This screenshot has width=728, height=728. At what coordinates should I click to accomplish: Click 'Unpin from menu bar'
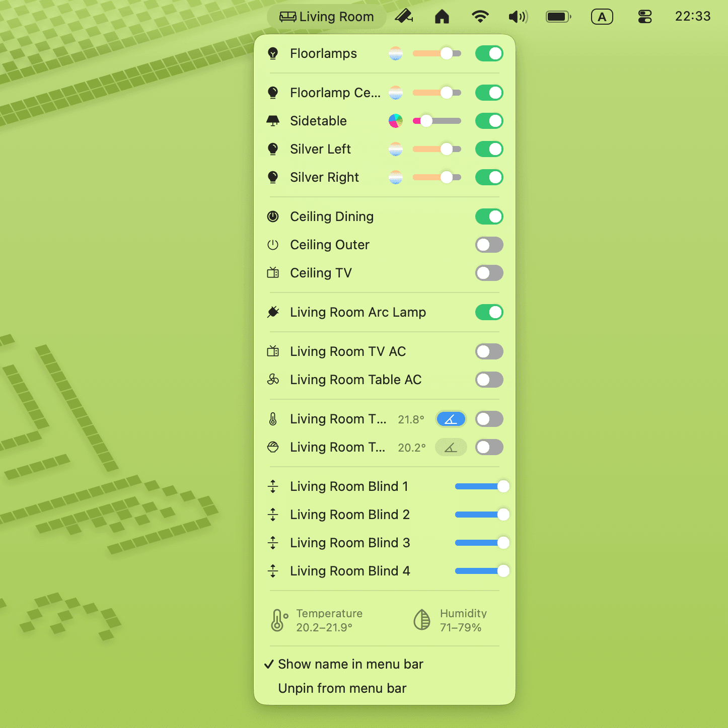(x=342, y=688)
